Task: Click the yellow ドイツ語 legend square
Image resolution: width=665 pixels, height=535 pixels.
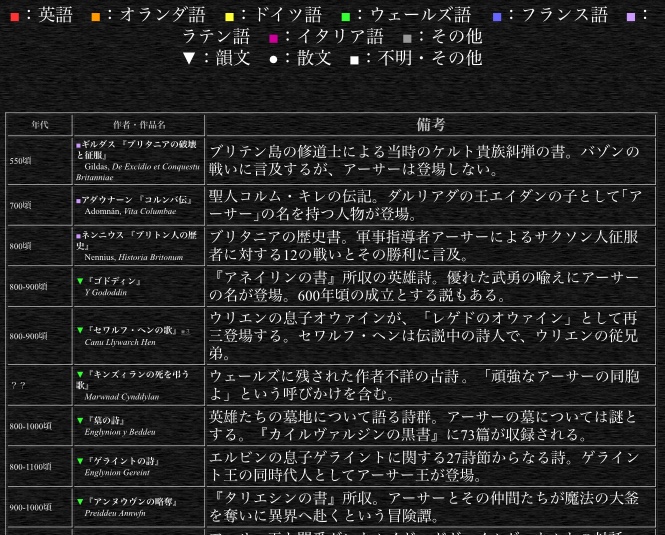Action: coord(229,16)
